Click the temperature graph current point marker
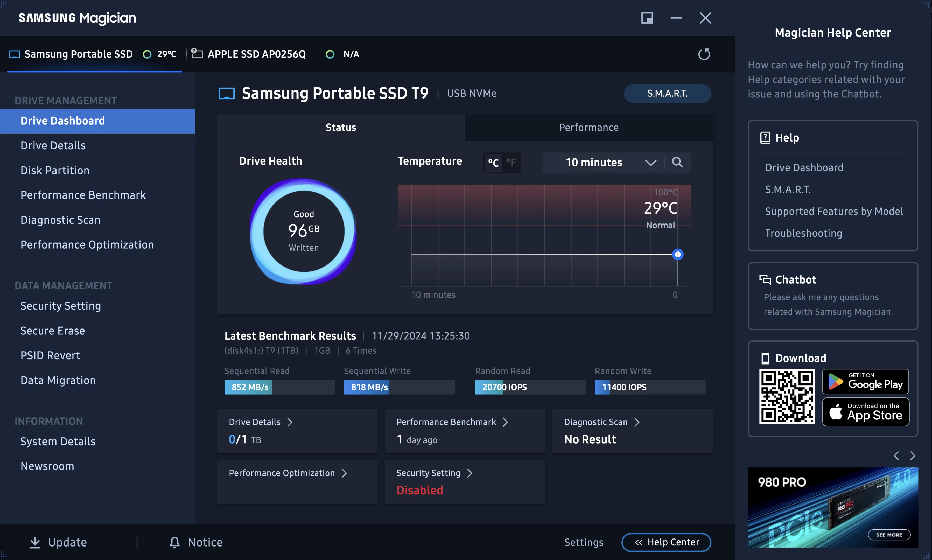Image resolution: width=932 pixels, height=560 pixels. 678,254
